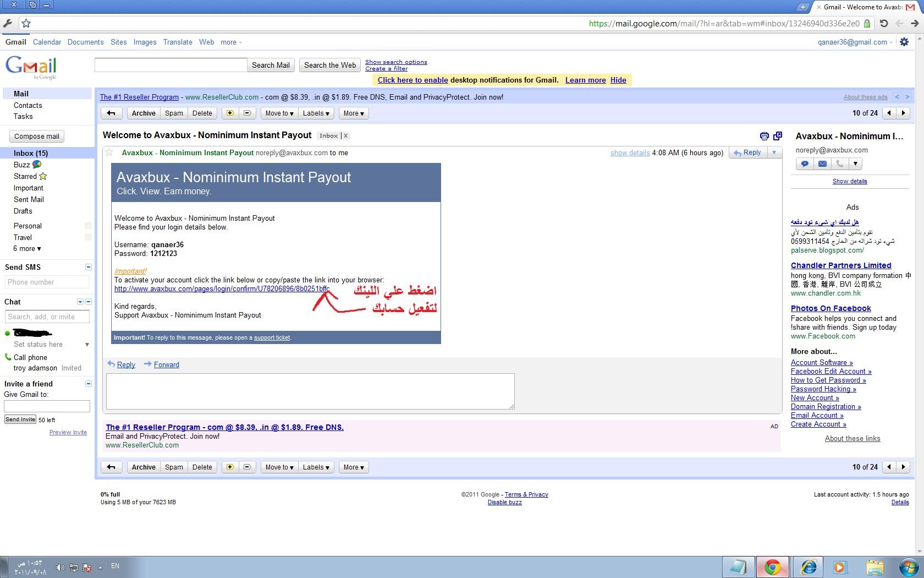
Task: Click the Search Mail button
Action: [271, 65]
